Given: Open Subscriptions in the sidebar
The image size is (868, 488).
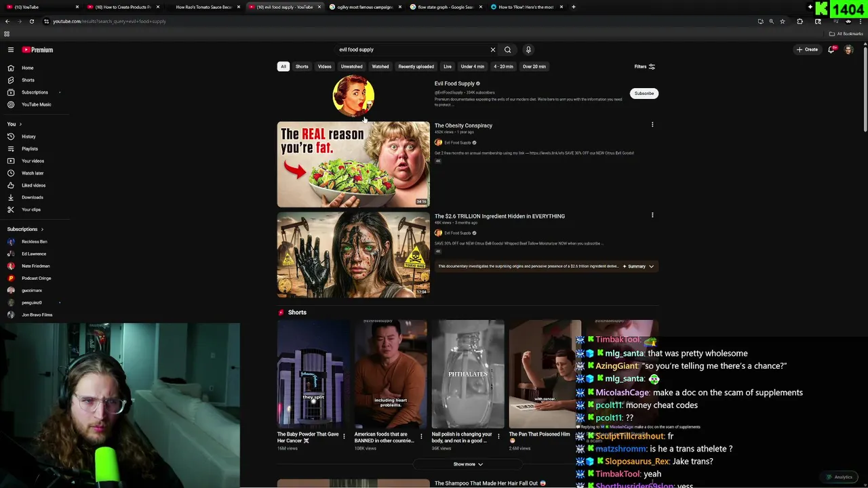Looking at the screenshot, I should [x=35, y=92].
